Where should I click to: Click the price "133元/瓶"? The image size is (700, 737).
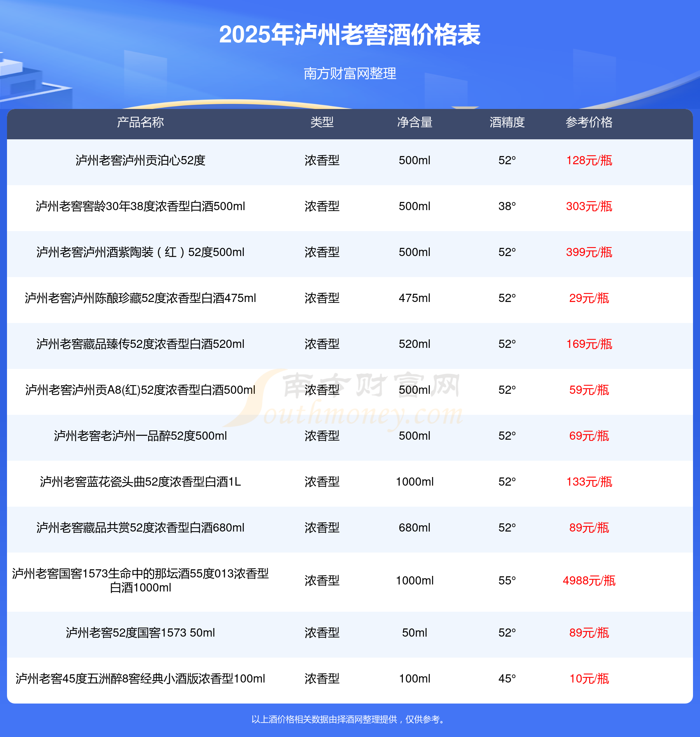tap(589, 482)
